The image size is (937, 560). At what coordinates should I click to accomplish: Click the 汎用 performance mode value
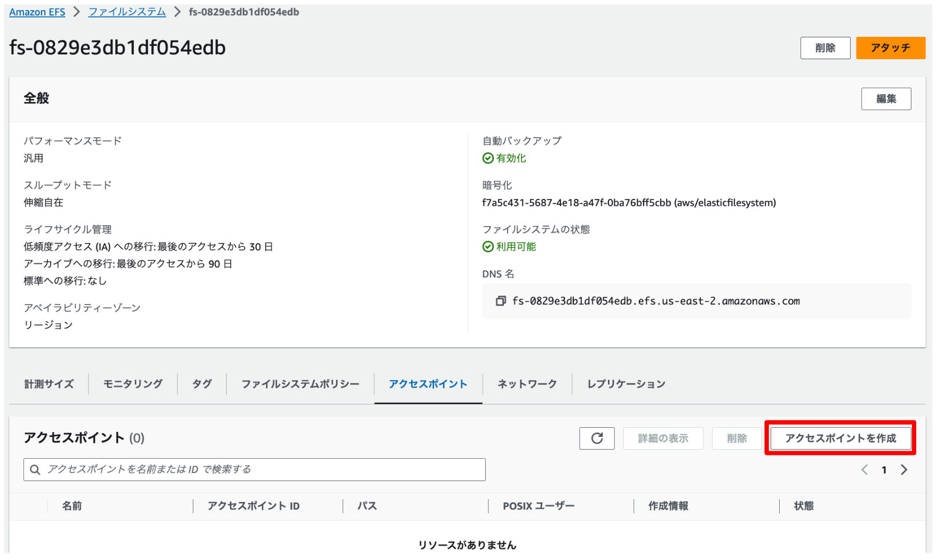click(33, 158)
